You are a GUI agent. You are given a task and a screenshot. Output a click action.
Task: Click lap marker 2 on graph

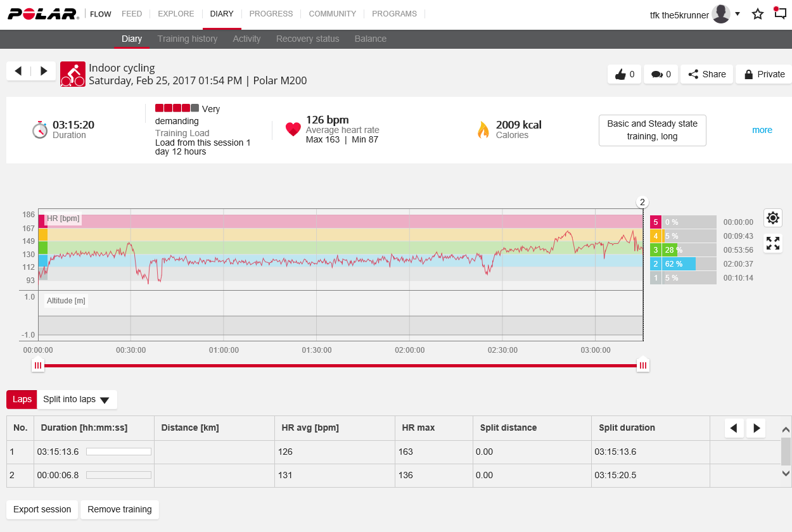click(642, 202)
